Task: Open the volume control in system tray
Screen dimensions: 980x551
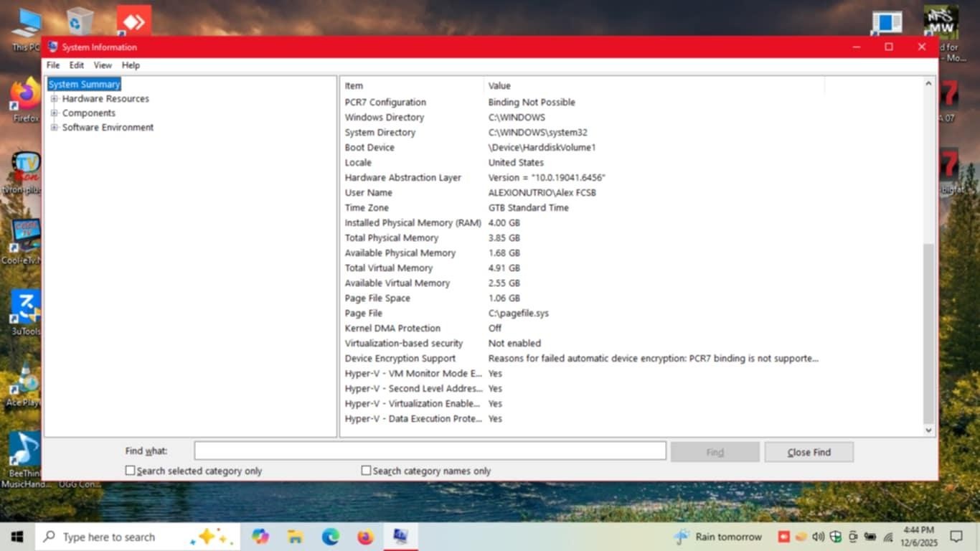Action: [x=819, y=537]
